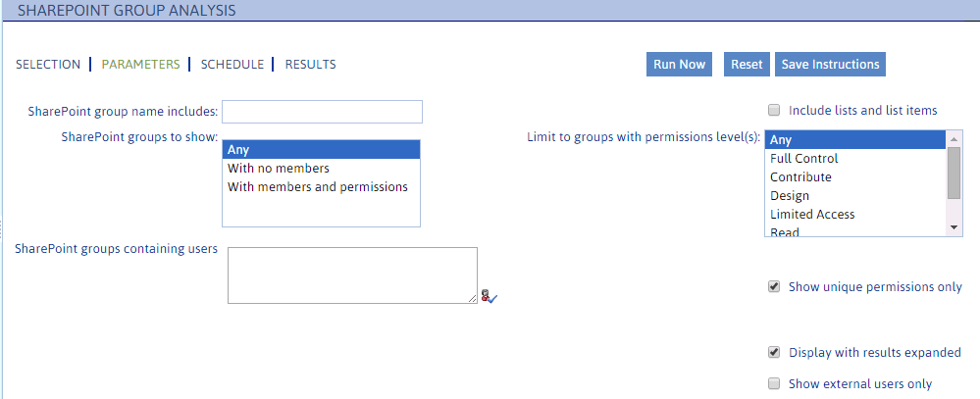Check Show external users only
Viewport: 980px width, 399px height.
point(774,384)
